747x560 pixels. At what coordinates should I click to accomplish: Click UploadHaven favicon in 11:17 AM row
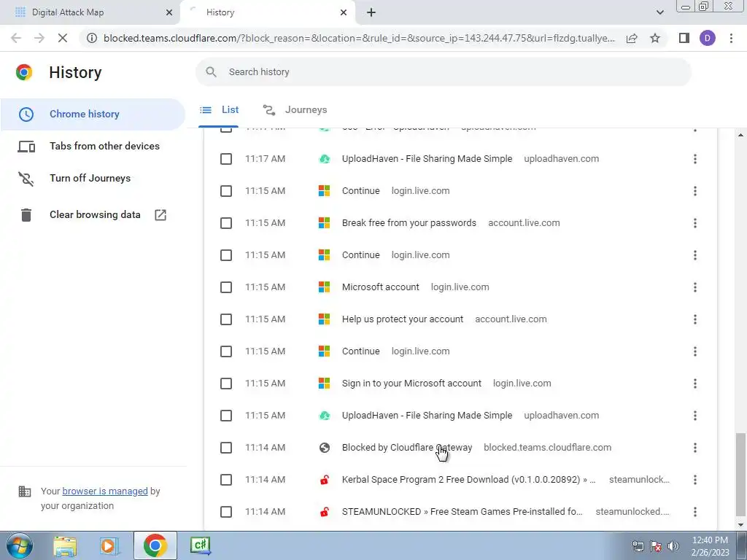(325, 159)
